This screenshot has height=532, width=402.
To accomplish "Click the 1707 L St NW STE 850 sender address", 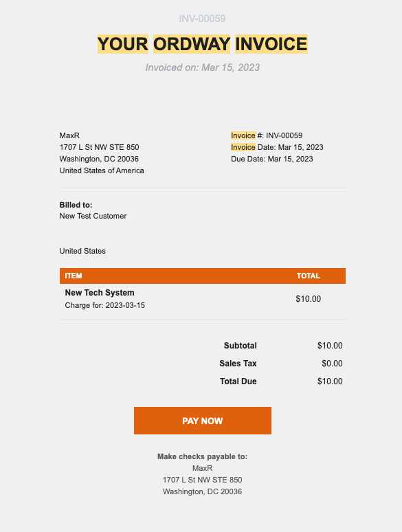I will [x=100, y=147].
